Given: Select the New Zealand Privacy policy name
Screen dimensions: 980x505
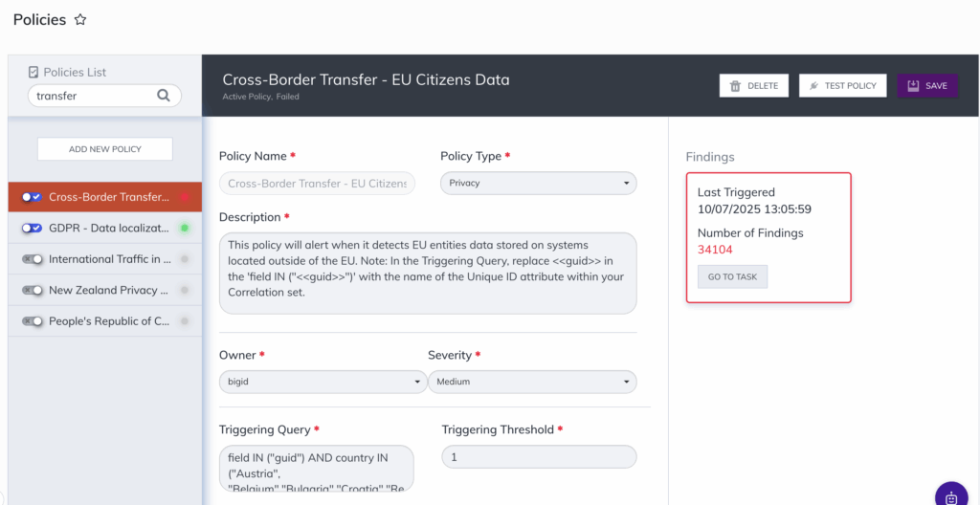Looking at the screenshot, I should [109, 290].
